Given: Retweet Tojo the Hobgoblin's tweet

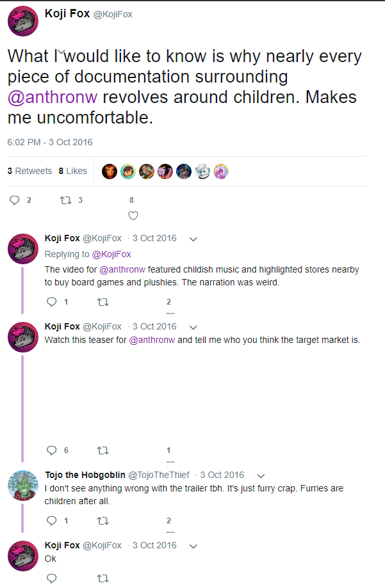Looking at the screenshot, I should tap(102, 521).
